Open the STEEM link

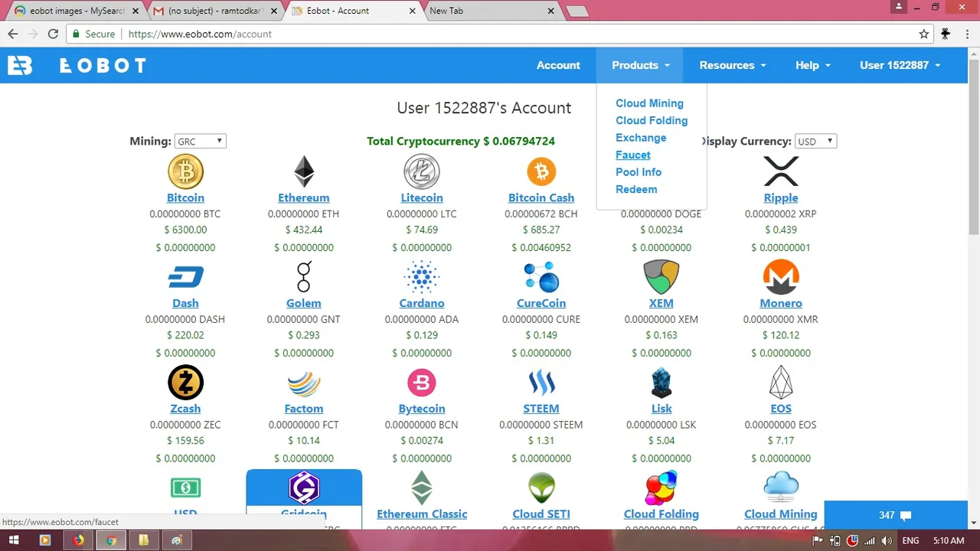click(541, 409)
